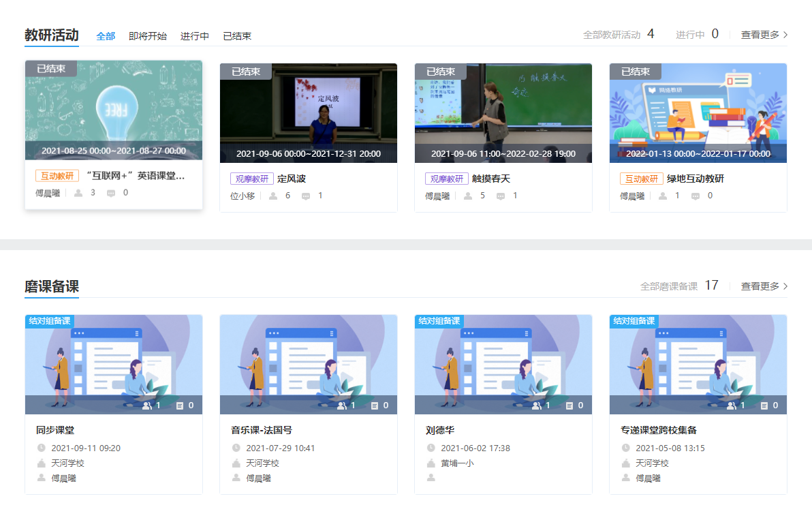This screenshot has width=812, height=520.
Task: Switch to 进行中 filter tab
Action: [195, 36]
